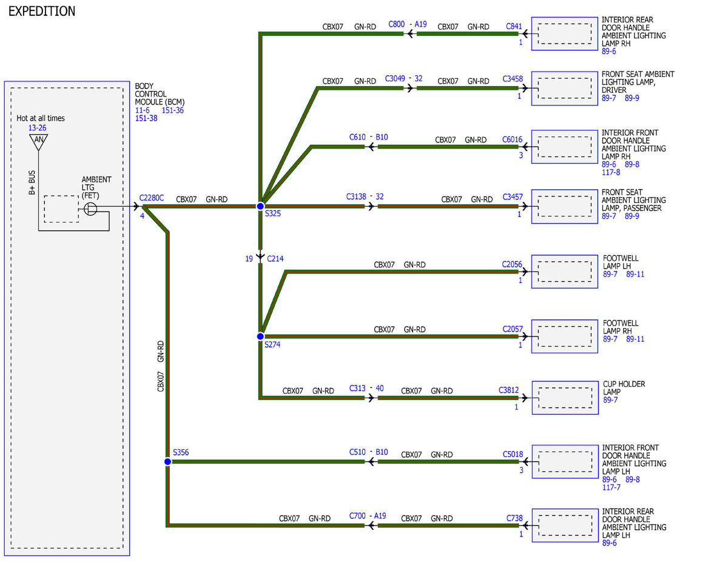Open connector link C2280C
This screenshot has width=728, height=562.
click(152, 198)
